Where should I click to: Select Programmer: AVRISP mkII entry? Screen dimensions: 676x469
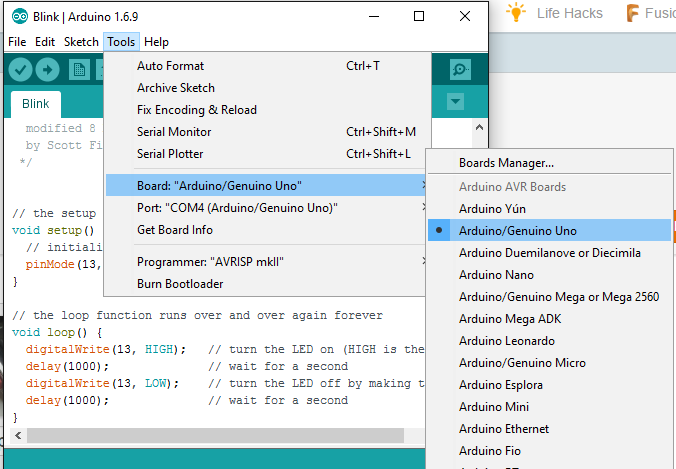point(266,262)
